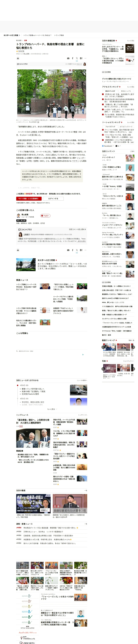Switch to はてなブックマーク tab
138x644 pixels.
[x=126, y=127]
